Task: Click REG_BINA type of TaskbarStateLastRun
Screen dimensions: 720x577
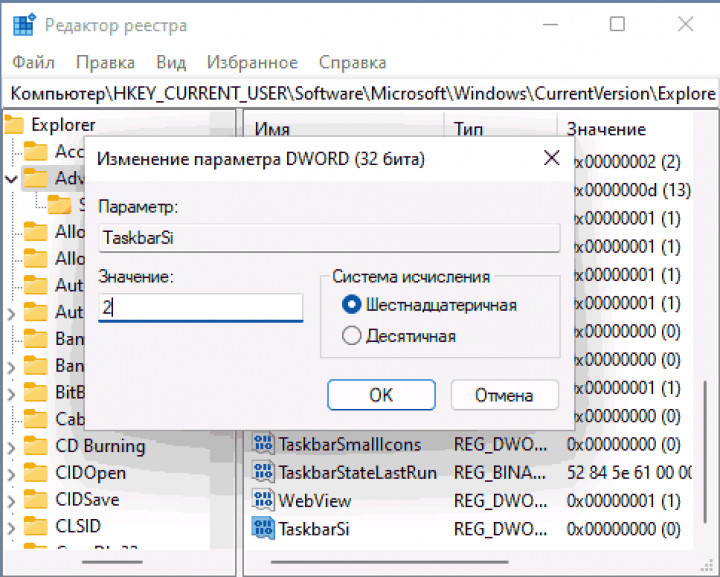Action: coord(500,473)
